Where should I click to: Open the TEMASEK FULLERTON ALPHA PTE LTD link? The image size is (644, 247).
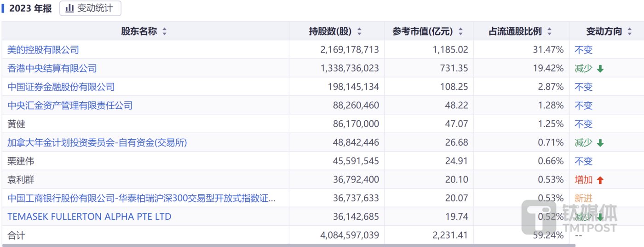tap(89, 217)
